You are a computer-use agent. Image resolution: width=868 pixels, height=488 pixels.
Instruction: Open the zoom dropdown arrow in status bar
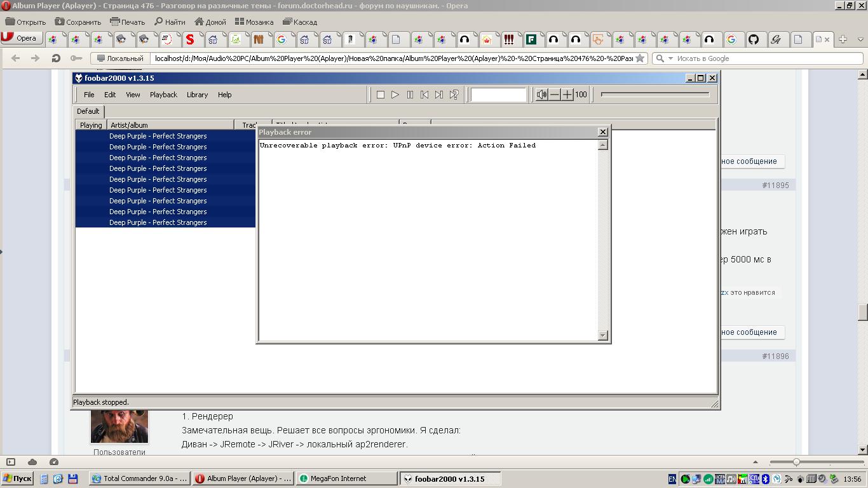click(755, 462)
